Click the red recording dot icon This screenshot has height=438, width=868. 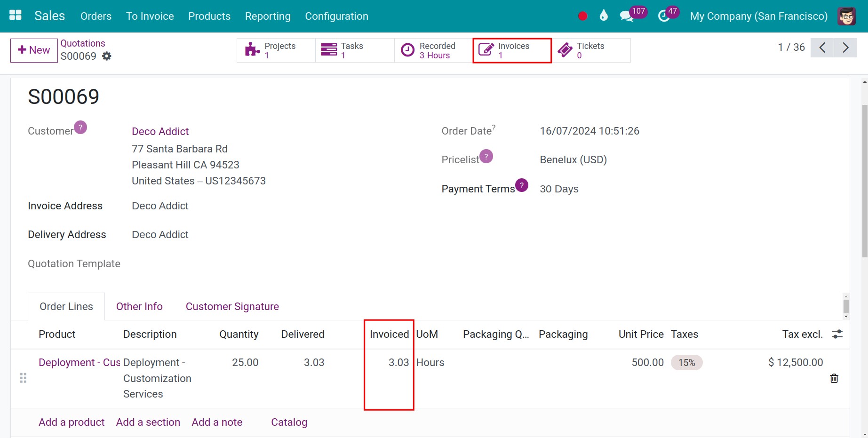click(x=582, y=16)
